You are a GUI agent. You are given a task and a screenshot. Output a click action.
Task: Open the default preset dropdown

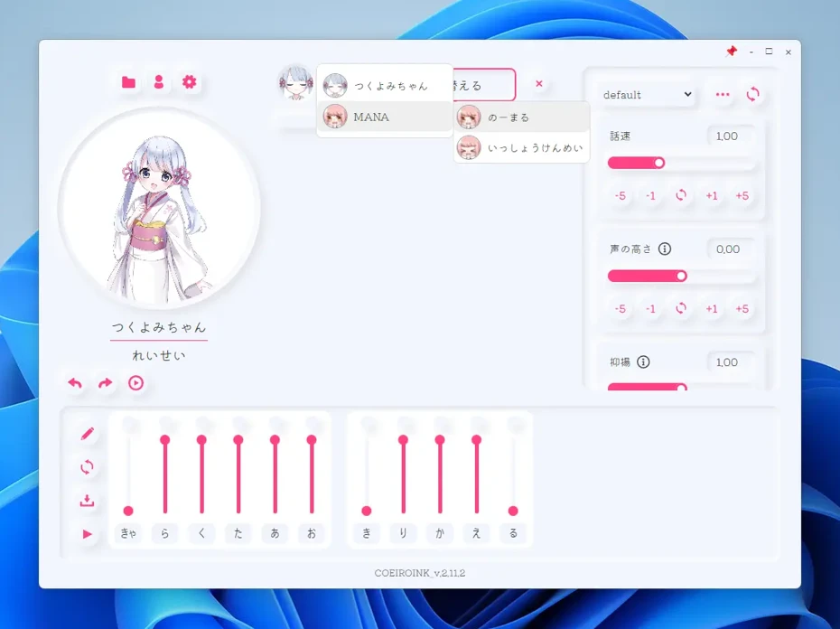[647, 95]
